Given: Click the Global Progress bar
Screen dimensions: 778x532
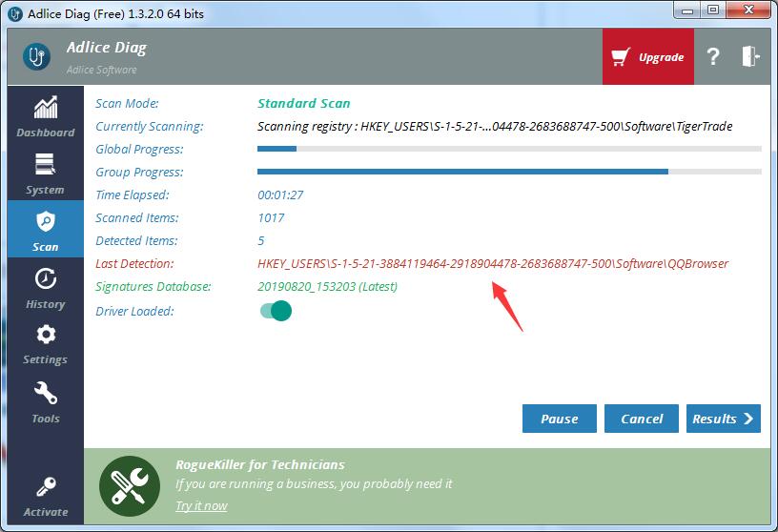Looking at the screenshot, I should (509, 149).
